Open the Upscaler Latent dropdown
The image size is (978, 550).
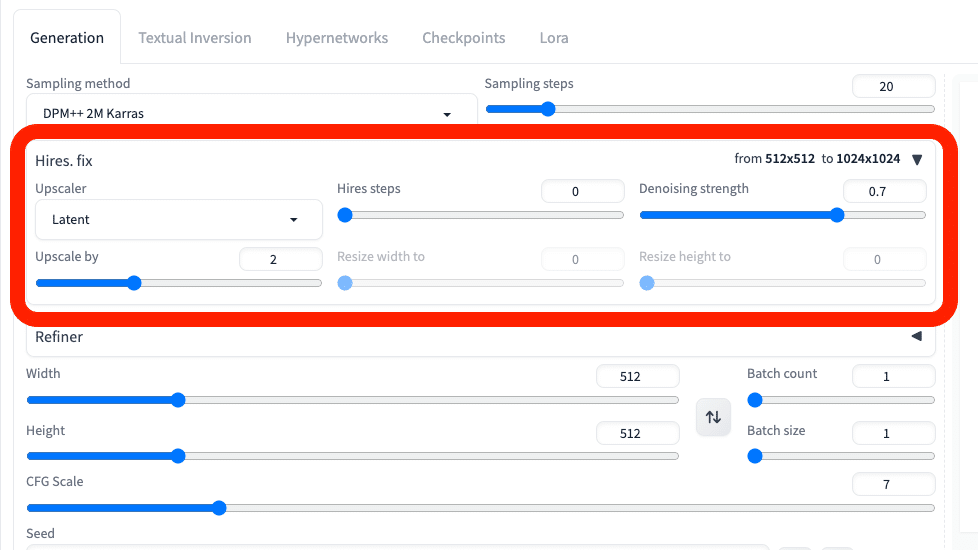(x=179, y=219)
